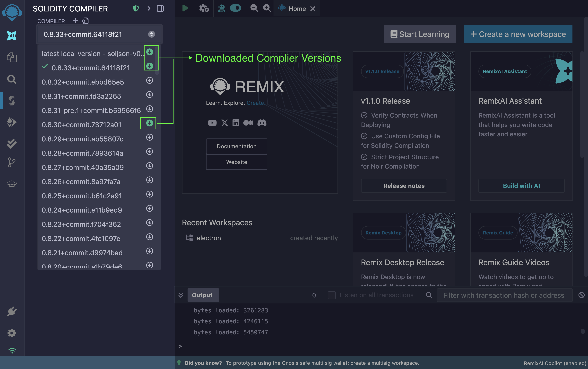Add a custom compiler with plus icon
The image size is (588, 369).
[x=75, y=21]
